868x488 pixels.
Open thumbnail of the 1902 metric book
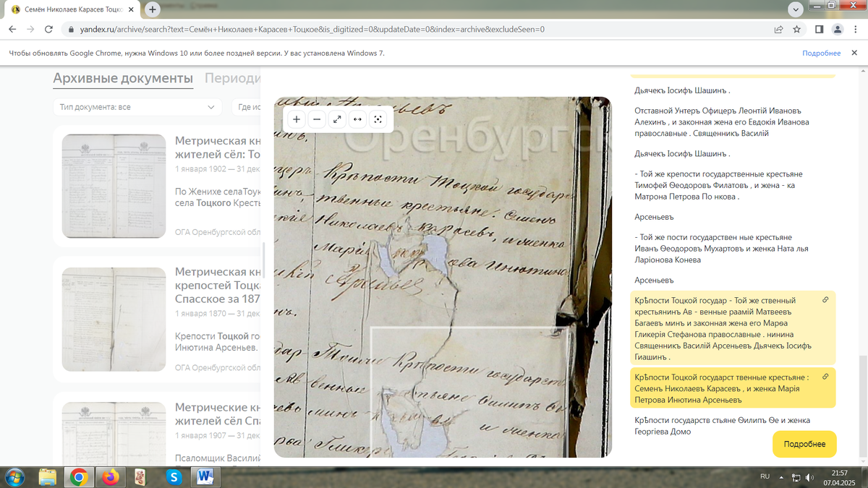114,186
